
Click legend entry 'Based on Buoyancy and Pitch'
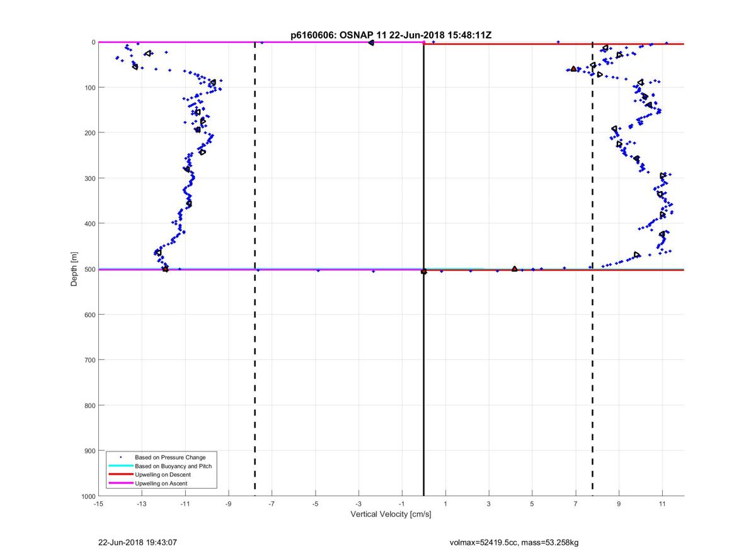point(173,466)
